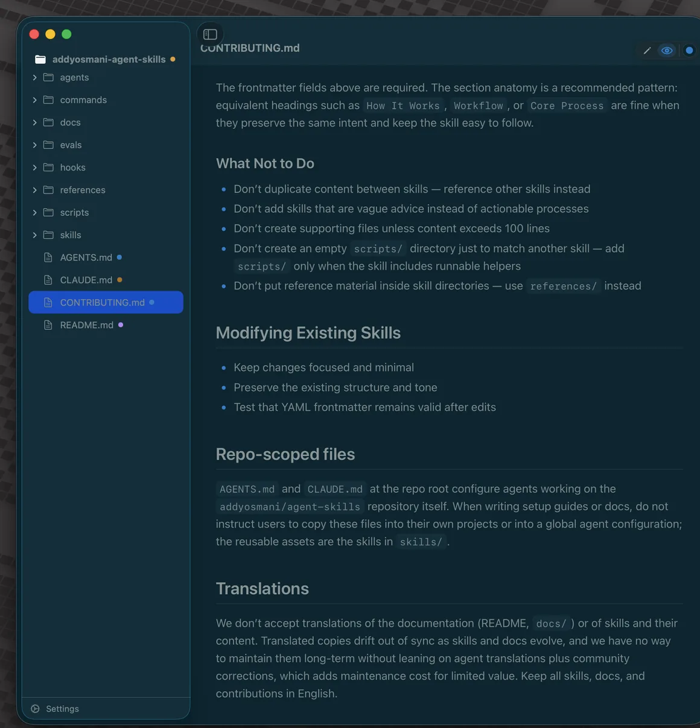
Task: Select the skills folder row
Action: (x=106, y=235)
